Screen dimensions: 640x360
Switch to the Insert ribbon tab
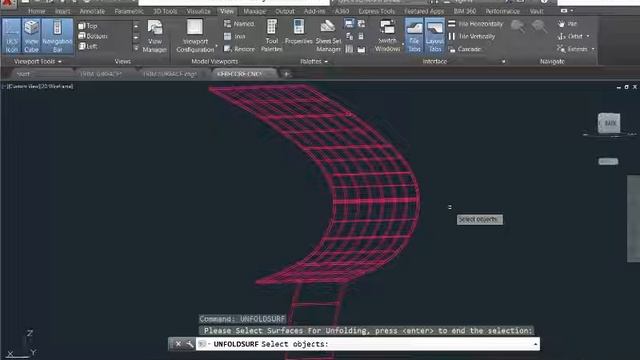62,11
